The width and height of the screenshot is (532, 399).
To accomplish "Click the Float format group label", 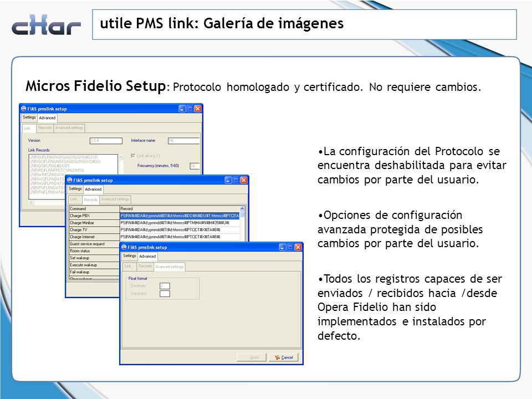I will [138, 278].
